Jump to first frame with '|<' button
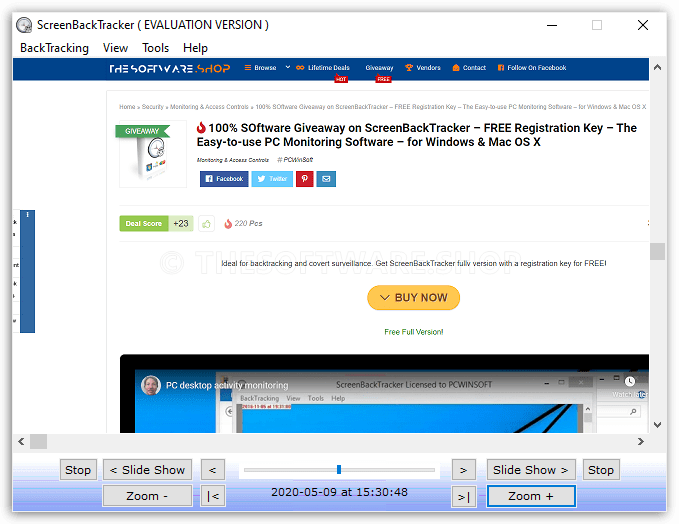Image resolution: width=679 pixels, height=524 pixels. pos(212,496)
